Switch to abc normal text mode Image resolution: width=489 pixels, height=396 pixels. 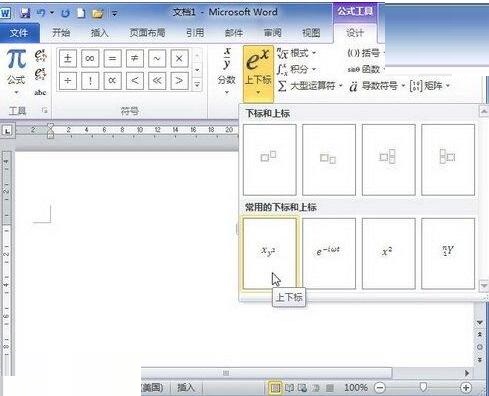coord(40,92)
